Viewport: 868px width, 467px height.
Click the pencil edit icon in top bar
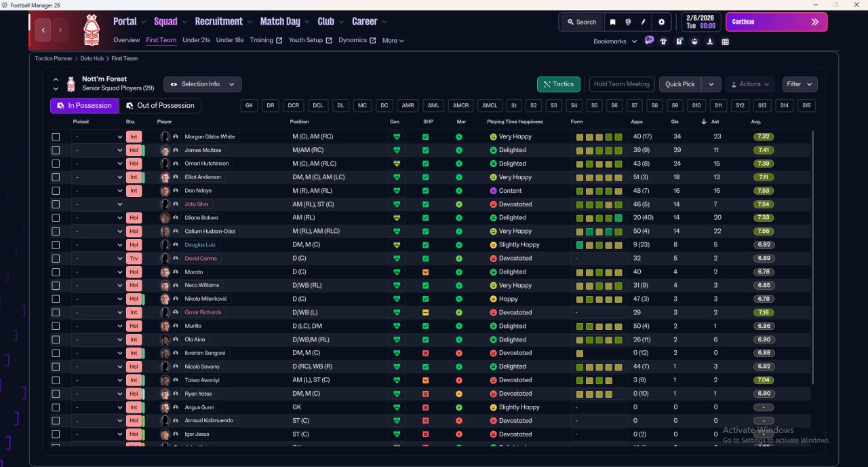click(643, 22)
